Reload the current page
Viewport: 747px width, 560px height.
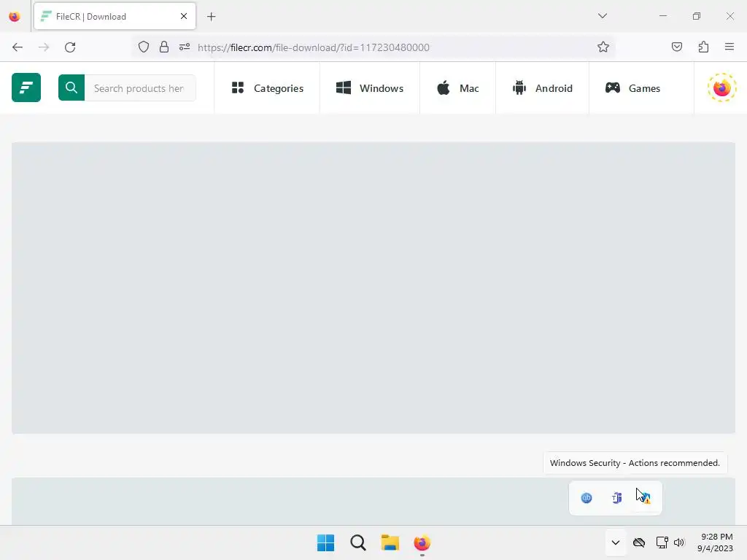70,47
